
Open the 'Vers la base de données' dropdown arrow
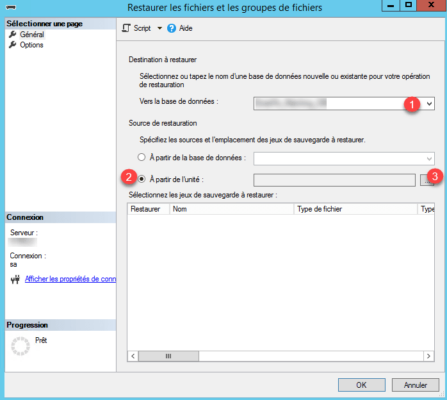pos(429,104)
